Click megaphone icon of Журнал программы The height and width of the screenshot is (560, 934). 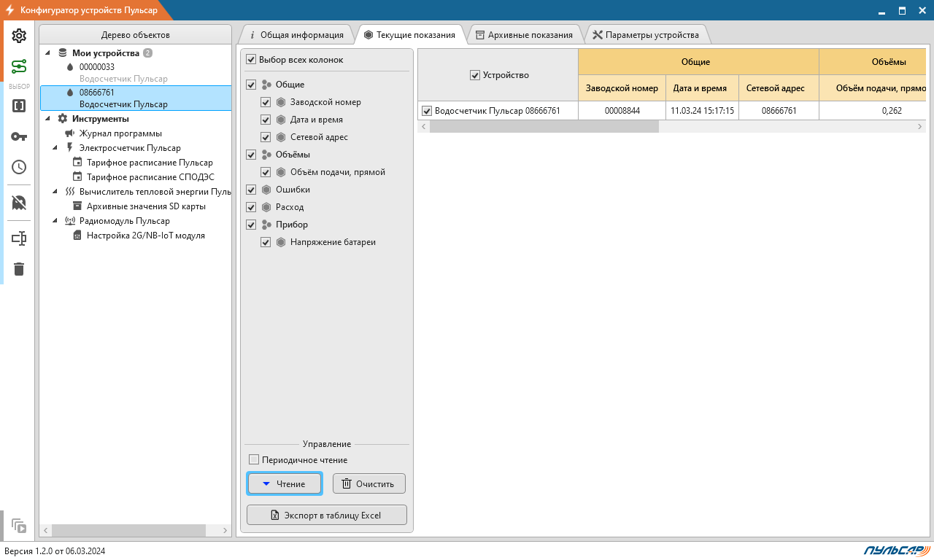pyautogui.click(x=69, y=133)
